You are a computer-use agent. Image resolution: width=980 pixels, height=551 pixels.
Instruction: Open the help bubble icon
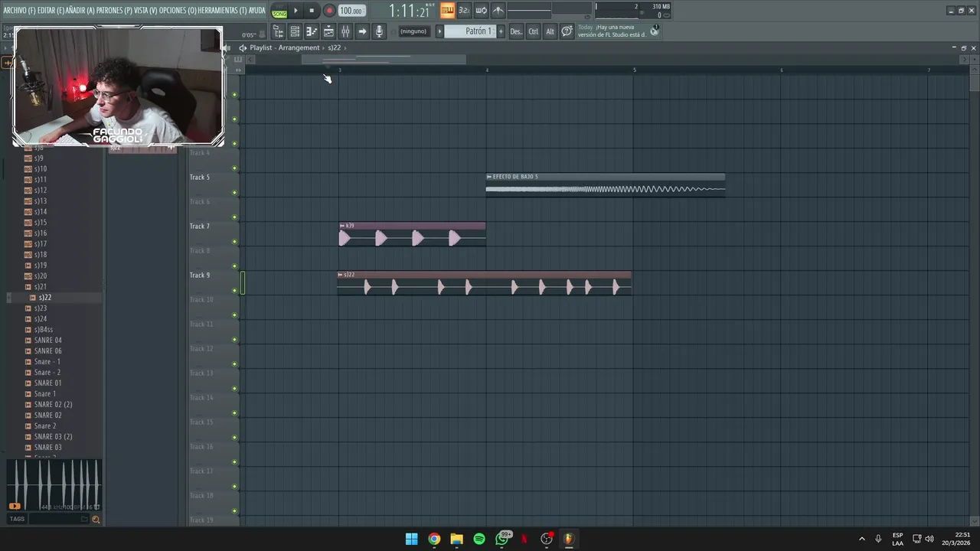point(567,31)
